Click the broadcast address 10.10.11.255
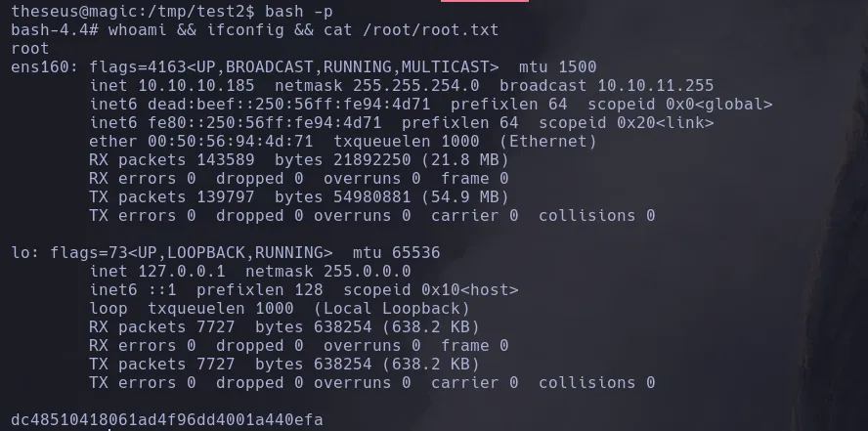 (655, 86)
